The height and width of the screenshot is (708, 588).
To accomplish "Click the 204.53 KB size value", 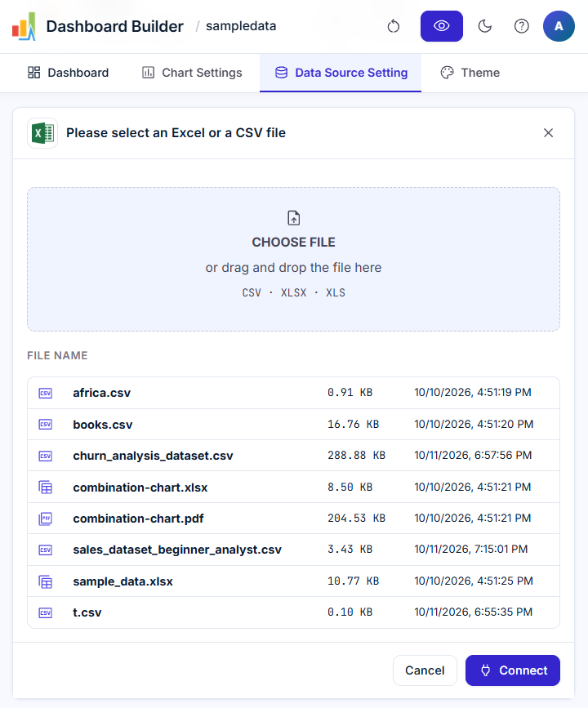I will [356, 518].
